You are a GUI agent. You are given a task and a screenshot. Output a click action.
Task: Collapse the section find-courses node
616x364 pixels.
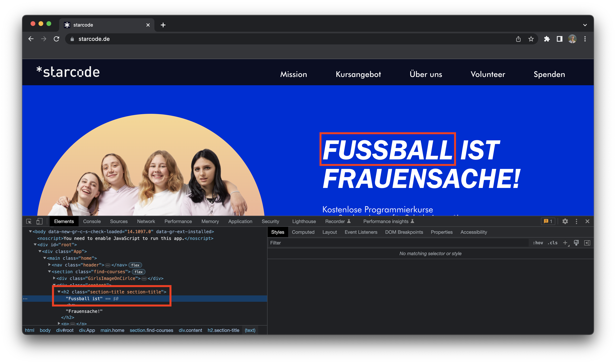click(49, 272)
